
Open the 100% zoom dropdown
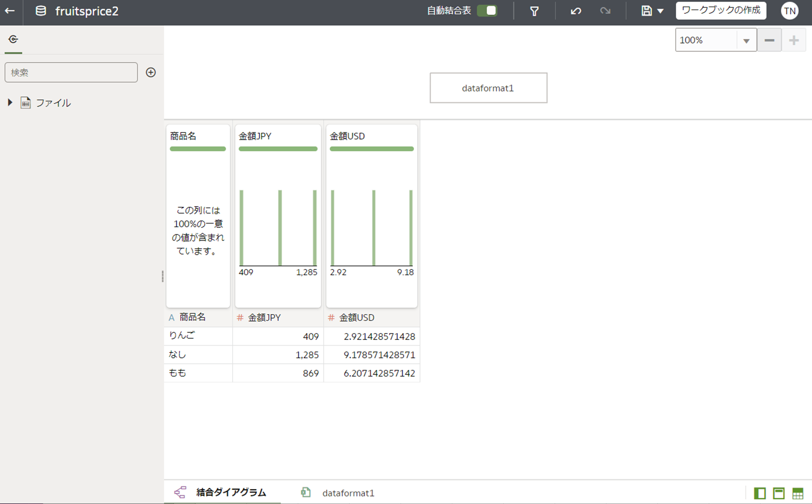click(746, 40)
